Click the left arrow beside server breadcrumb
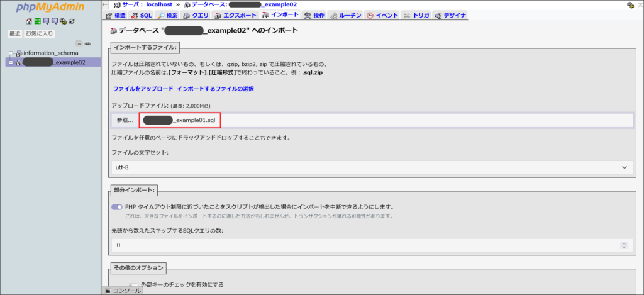 pos(105,5)
